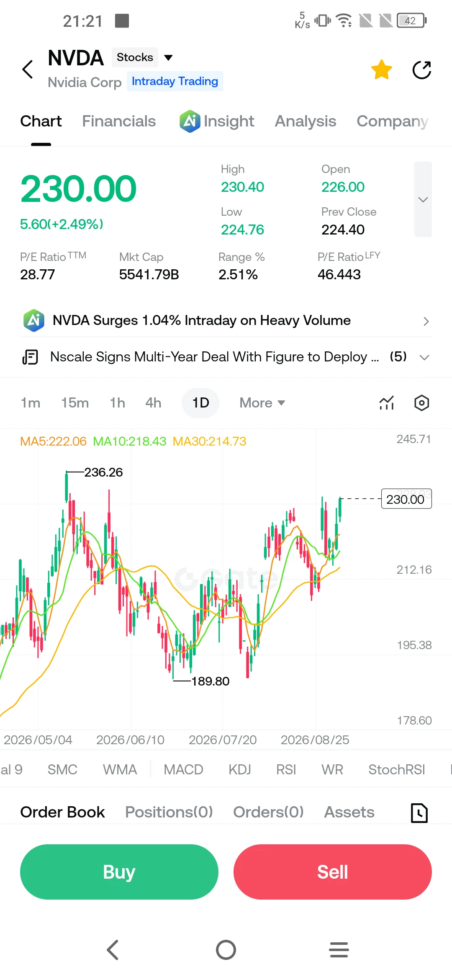Tap the P/E Ratio TTM 28.77 value
The width and height of the screenshot is (452, 980).
coord(38,274)
